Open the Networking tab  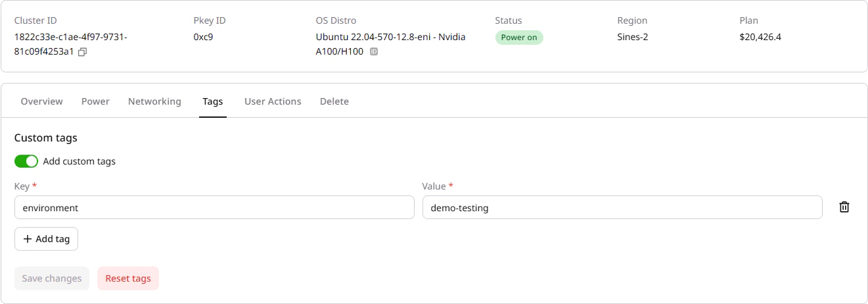click(x=154, y=101)
